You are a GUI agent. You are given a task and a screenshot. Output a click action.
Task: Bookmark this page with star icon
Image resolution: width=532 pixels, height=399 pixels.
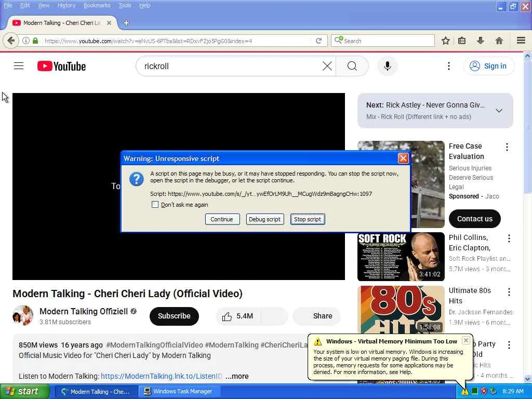point(445,41)
